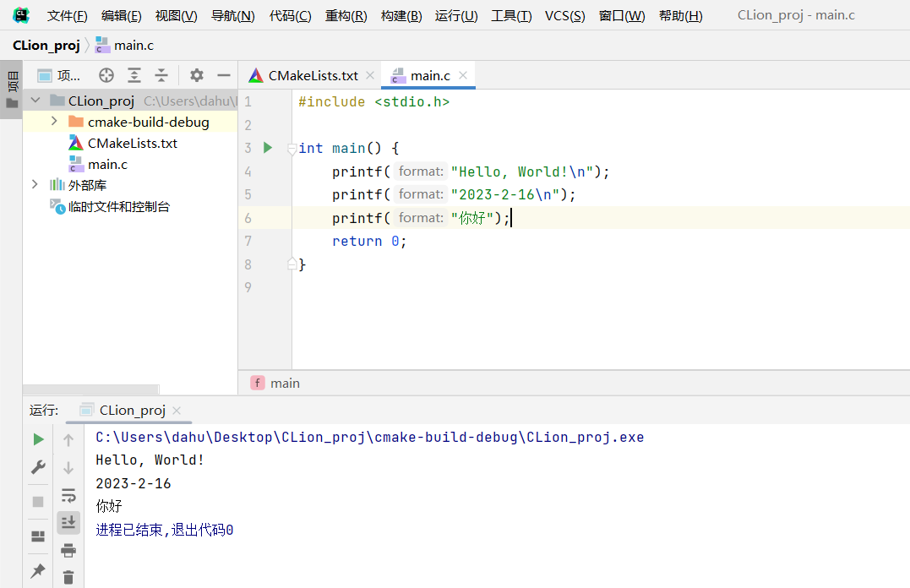Screen dimensions: 910x588
Task: Close the CLion_proj run tab
Action: click(x=177, y=411)
